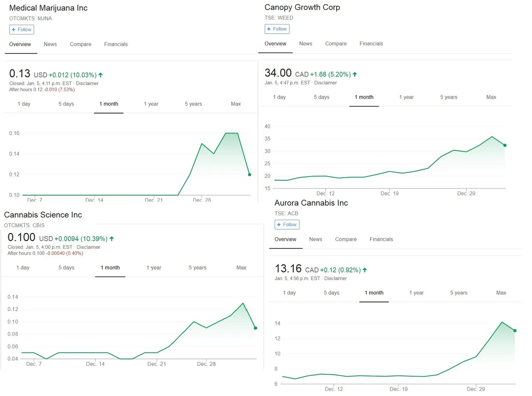Select 1 day range for Cannabis Science chart
This screenshot has height=396, width=532.
23,267
